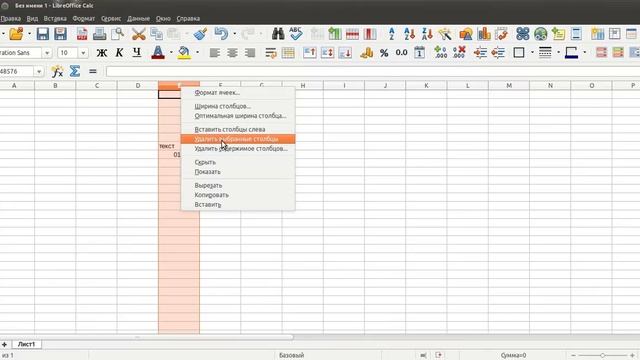
Task: Open Find & Replace with the binoculars icon
Action: (278, 34)
